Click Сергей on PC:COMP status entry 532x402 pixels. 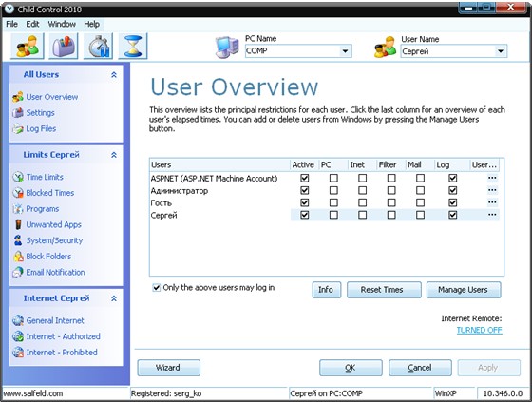[326, 393]
